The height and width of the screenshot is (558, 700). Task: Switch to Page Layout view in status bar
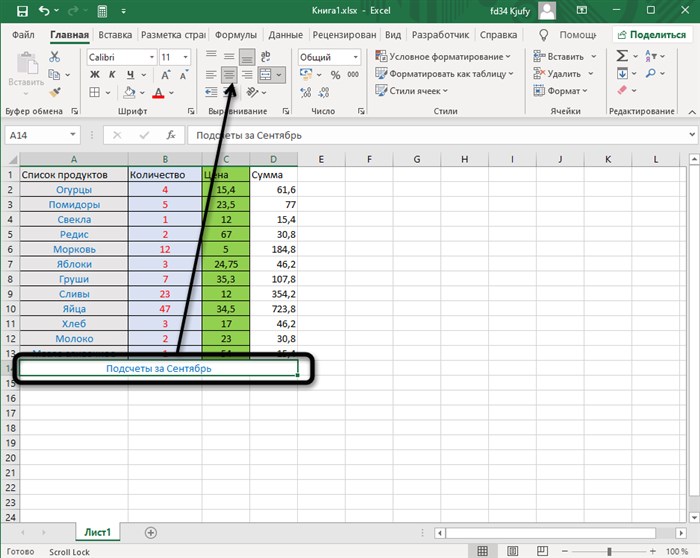[x=512, y=551]
